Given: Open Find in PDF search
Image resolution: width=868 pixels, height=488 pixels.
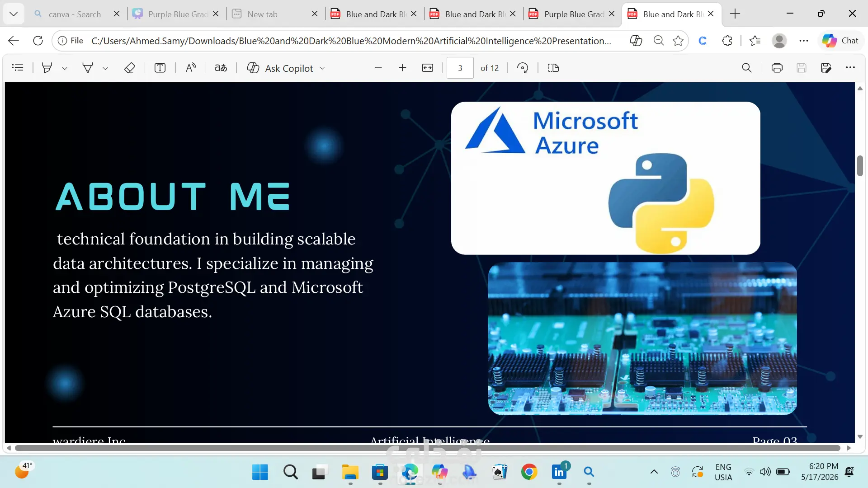Looking at the screenshot, I should click(747, 68).
